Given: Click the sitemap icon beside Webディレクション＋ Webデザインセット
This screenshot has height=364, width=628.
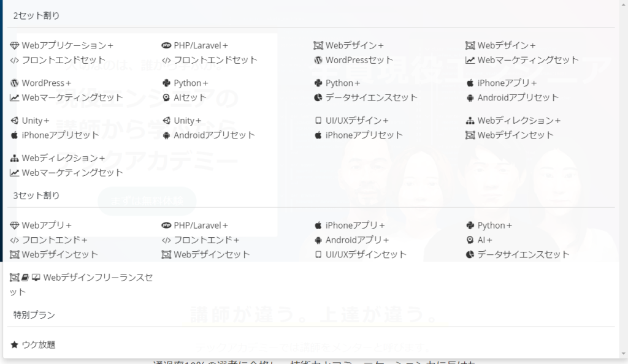Looking at the screenshot, I should click(470, 120).
